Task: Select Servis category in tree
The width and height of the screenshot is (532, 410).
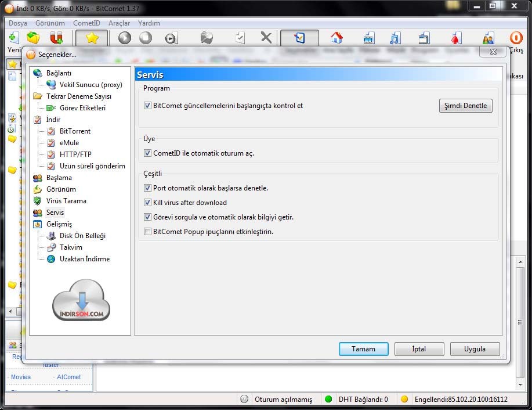Action: 55,213
